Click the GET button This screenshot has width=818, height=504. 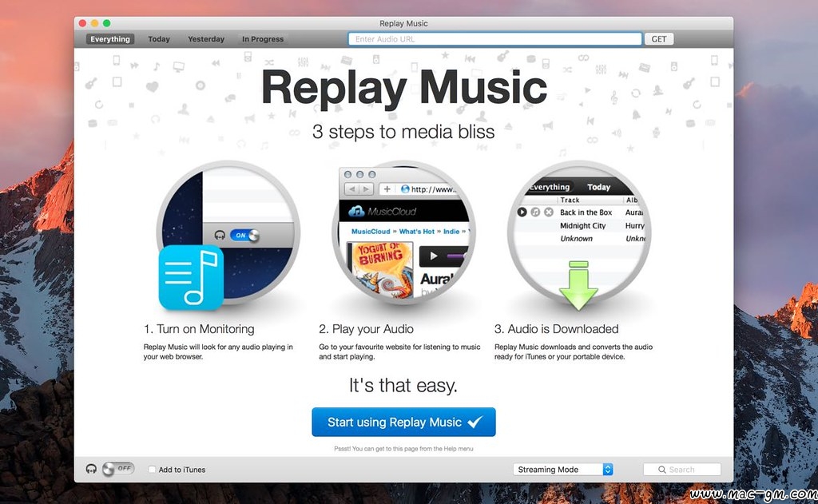pos(659,39)
